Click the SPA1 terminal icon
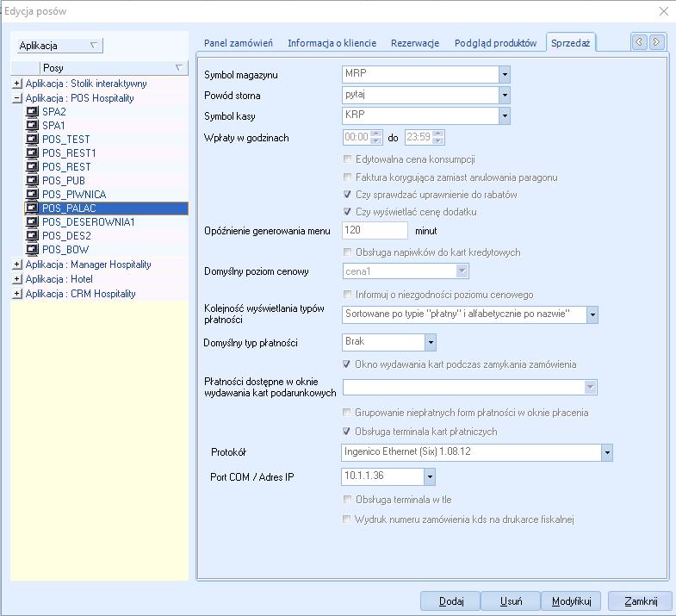The width and height of the screenshot is (676, 616). (32, 126)
